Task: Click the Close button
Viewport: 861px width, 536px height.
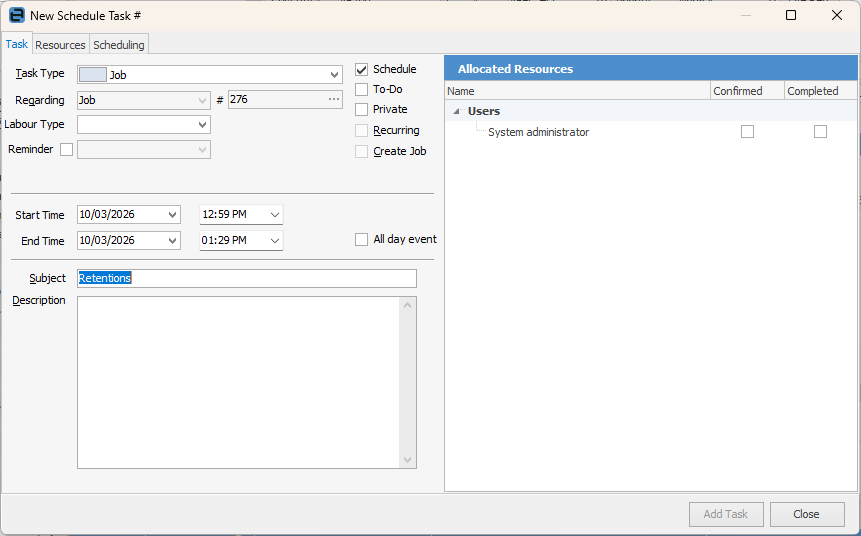Action: pyautogui.click(x=807, y=514)
